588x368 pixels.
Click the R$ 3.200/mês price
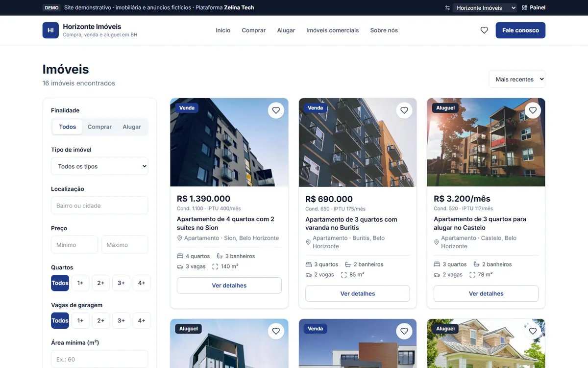pyautogui.click(x=462, y=199)
